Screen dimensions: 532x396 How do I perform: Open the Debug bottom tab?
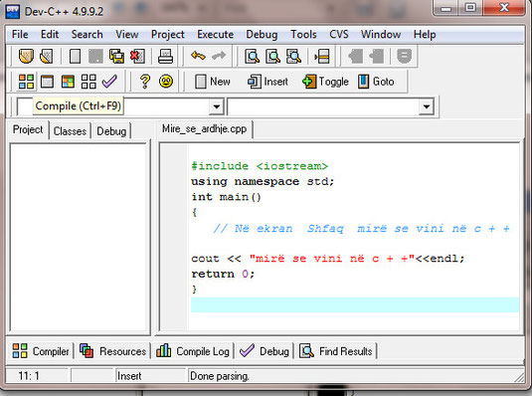pyautogui.click(x=265, y=351)
